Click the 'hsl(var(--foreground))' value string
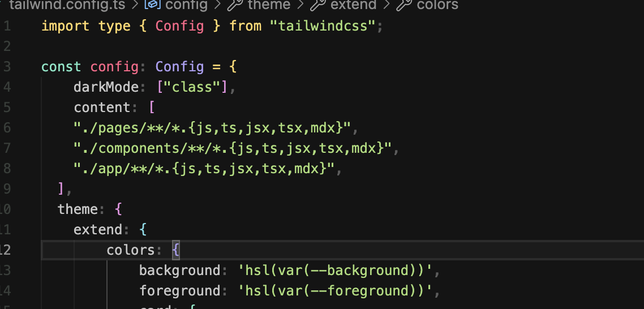 (331, 291)
